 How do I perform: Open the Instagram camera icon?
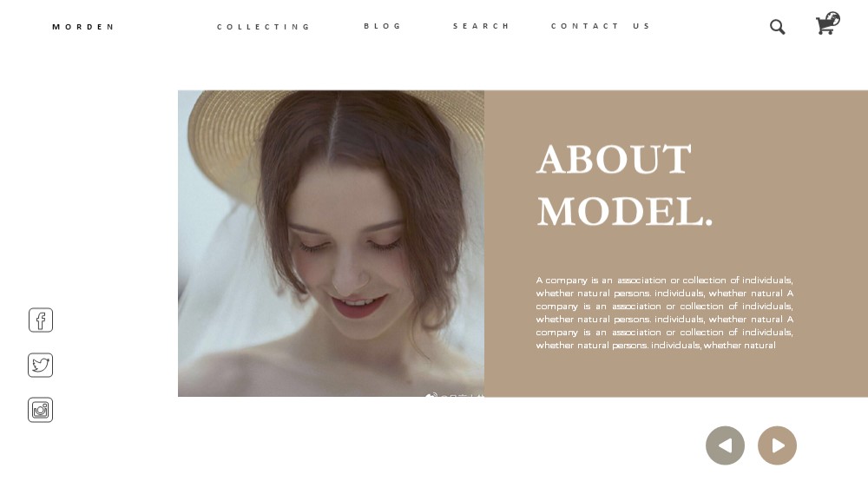pos(41,410)
